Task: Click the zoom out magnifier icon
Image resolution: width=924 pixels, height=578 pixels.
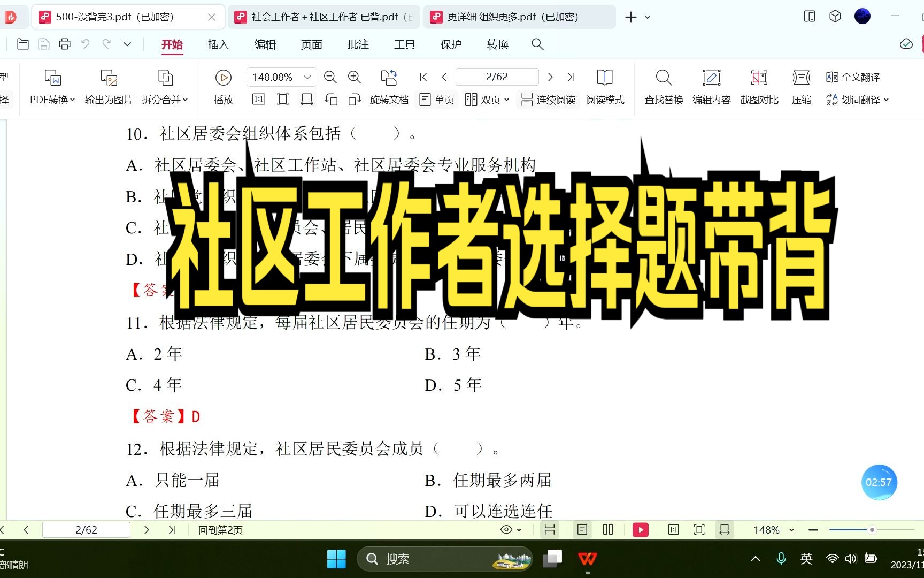Action: (x=330, y=77)
